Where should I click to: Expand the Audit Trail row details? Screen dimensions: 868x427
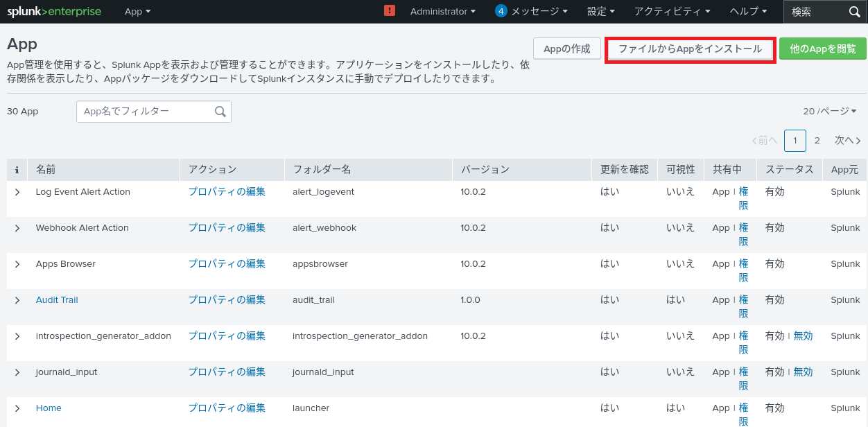[x=18, y=300]
